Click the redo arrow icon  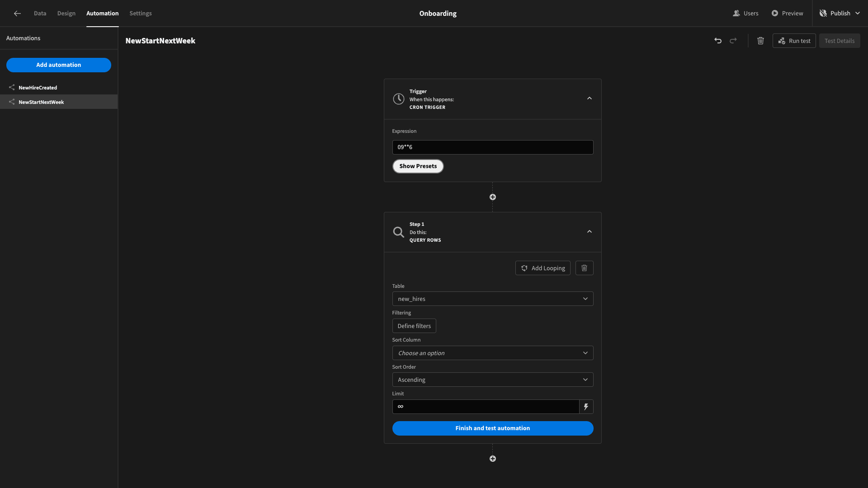[733, 40]
